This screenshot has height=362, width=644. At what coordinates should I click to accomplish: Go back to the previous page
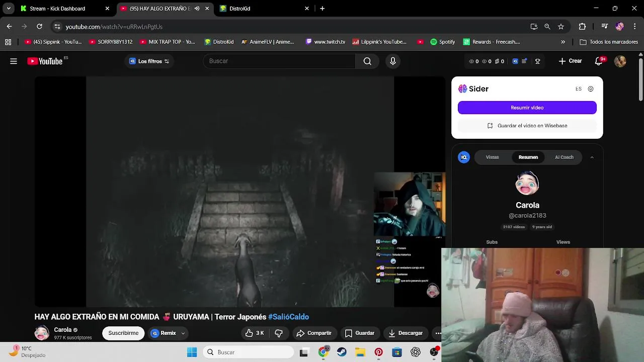pos(9,27)
